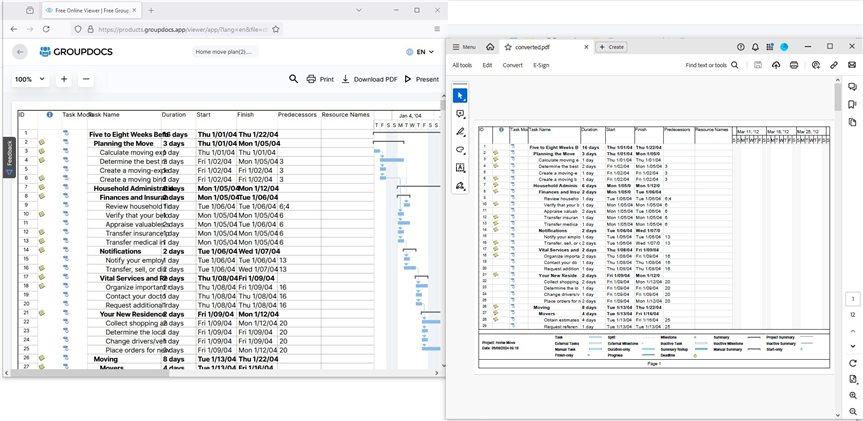The height and width of the screenshot is (421, 863).
Task: Click the save icon in Acrobat toolbar
Action: (758, 65)
